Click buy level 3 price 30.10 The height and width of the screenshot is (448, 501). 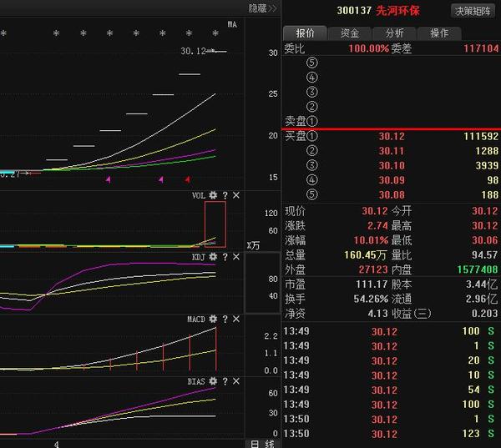[x=392, y=165]
